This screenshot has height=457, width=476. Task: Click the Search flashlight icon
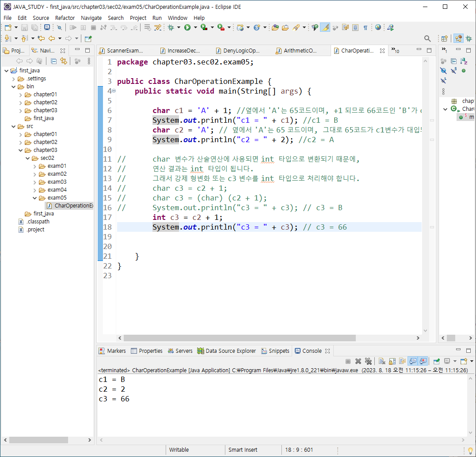point(296,27)
